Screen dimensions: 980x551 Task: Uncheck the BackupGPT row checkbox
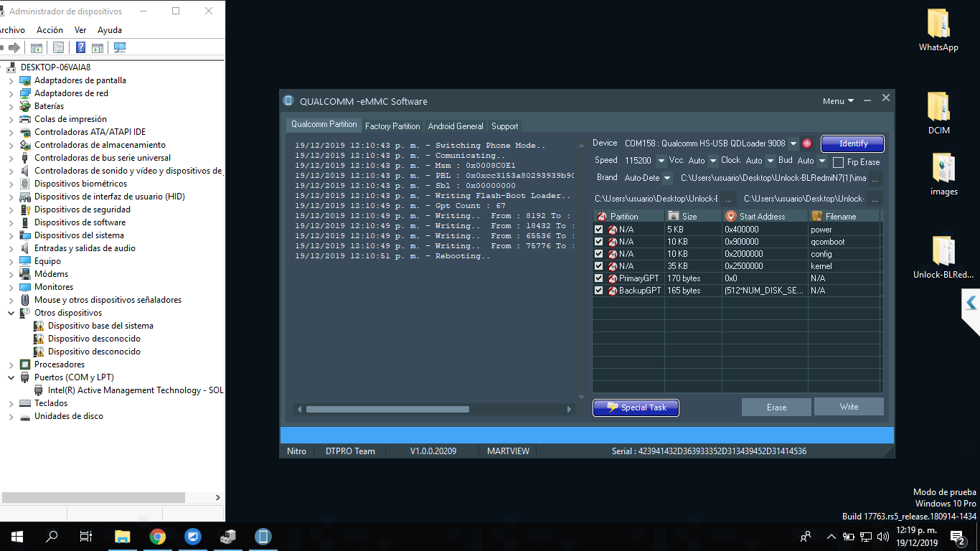[599, 291]
